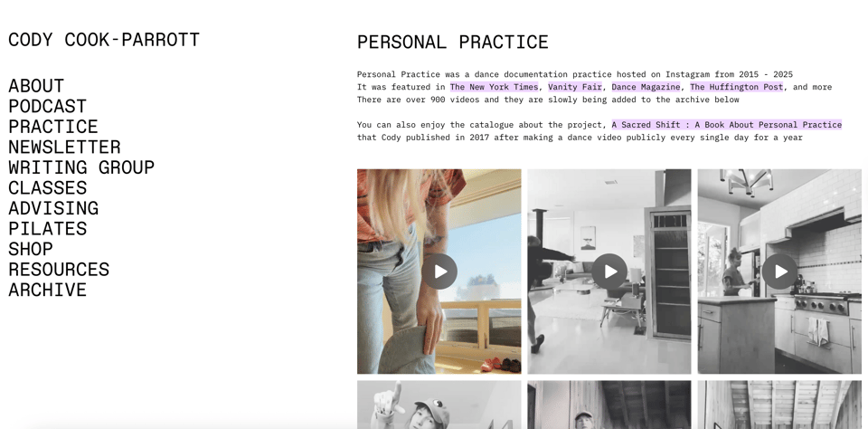Open the RESOURCES page
The height and width of the screenshot is (429, 868).
[x=60, y=270]
